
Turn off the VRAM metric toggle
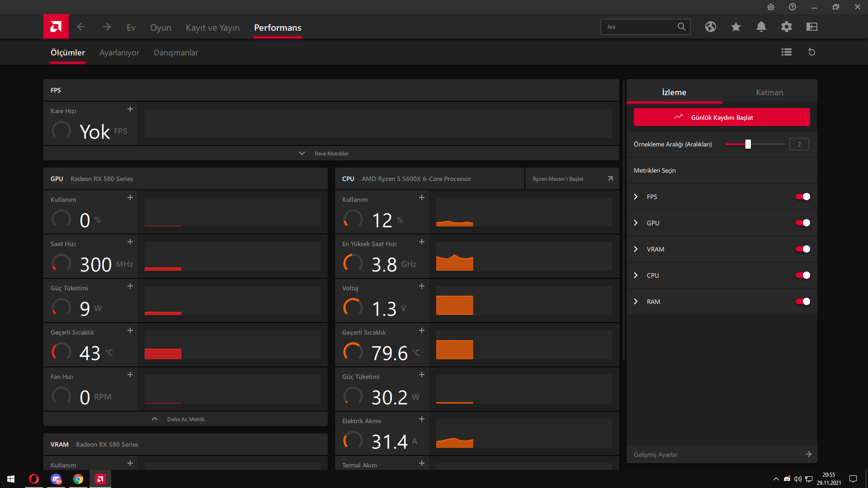tap(802, 249)
